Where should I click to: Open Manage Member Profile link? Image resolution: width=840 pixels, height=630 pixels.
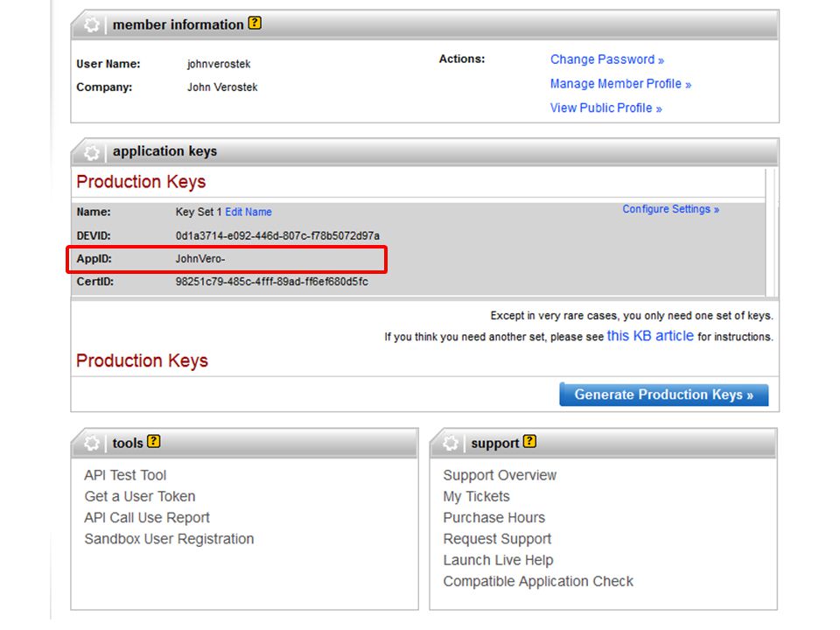(620, 84)
